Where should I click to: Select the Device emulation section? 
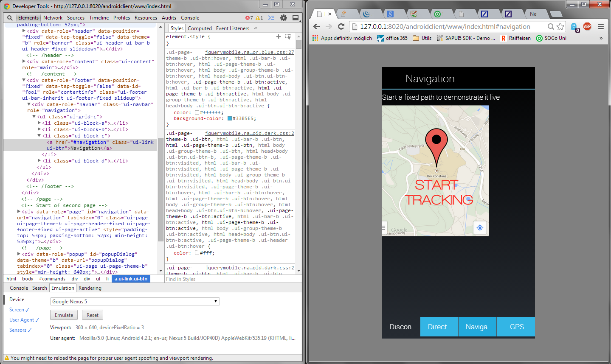17,300
